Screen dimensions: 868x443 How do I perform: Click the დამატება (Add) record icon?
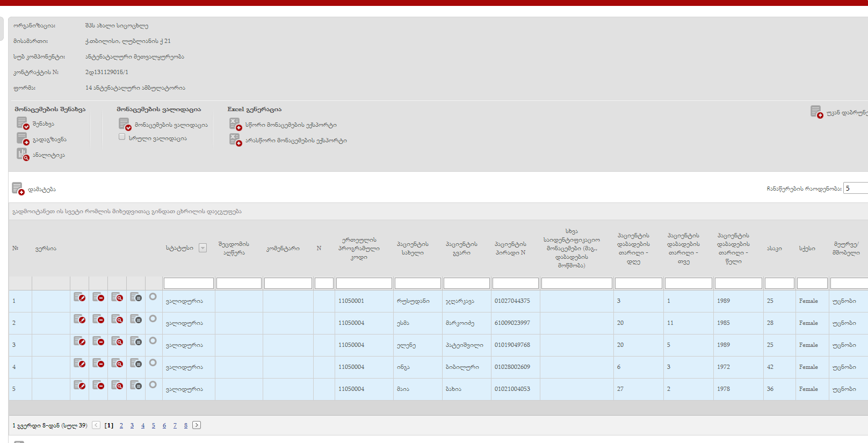coord(18,189)
